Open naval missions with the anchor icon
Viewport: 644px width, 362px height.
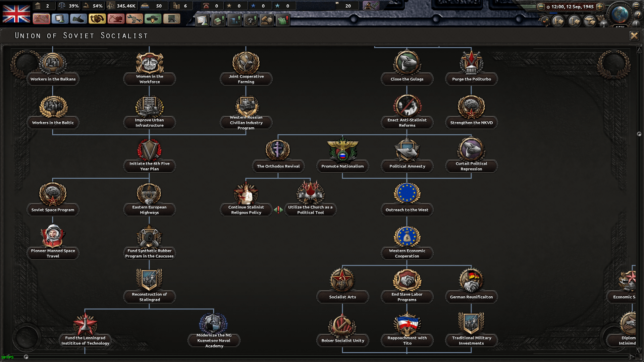(x=575, y=21)
